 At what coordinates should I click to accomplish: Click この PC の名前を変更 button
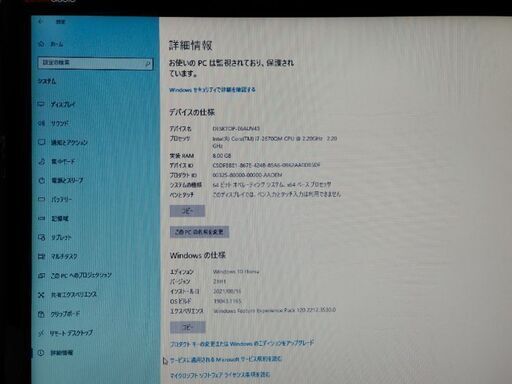[199, 232]
